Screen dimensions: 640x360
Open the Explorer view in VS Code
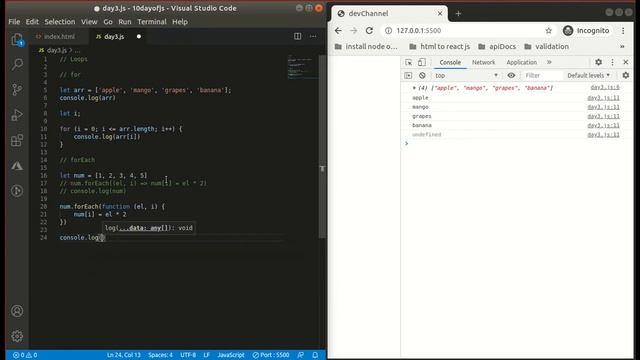[x=17, y=40]
